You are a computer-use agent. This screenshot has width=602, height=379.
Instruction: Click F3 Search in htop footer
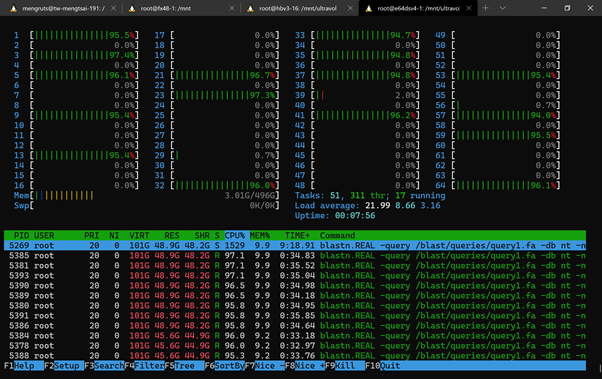point(104,366)
